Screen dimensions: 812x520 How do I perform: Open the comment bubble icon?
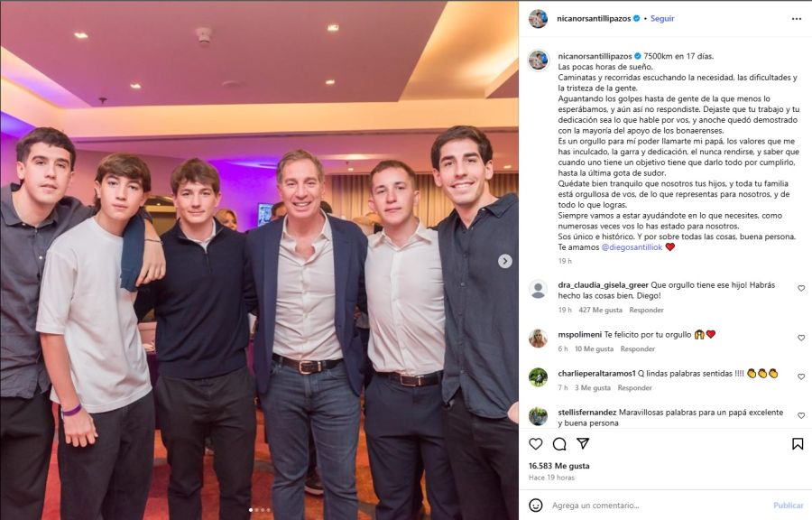(559, 444)
